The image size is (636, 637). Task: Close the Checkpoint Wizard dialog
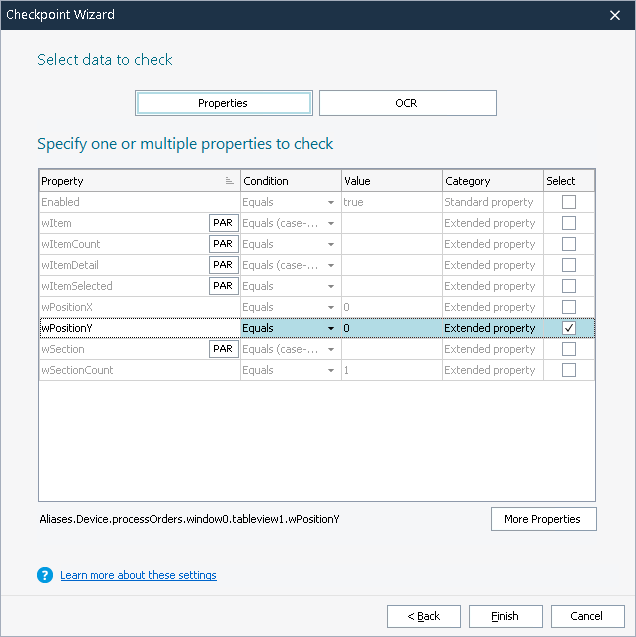[x=616, y=15]
